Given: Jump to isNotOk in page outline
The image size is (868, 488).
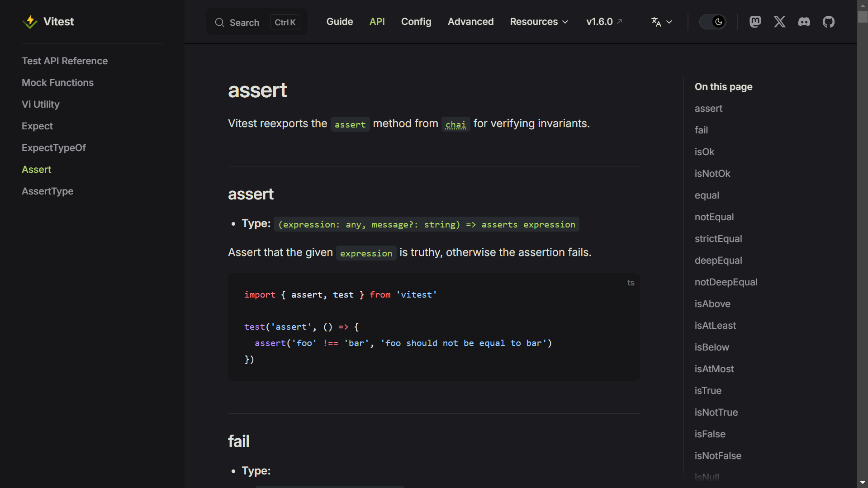Looking at the screenshot, I should click(712, 173).
